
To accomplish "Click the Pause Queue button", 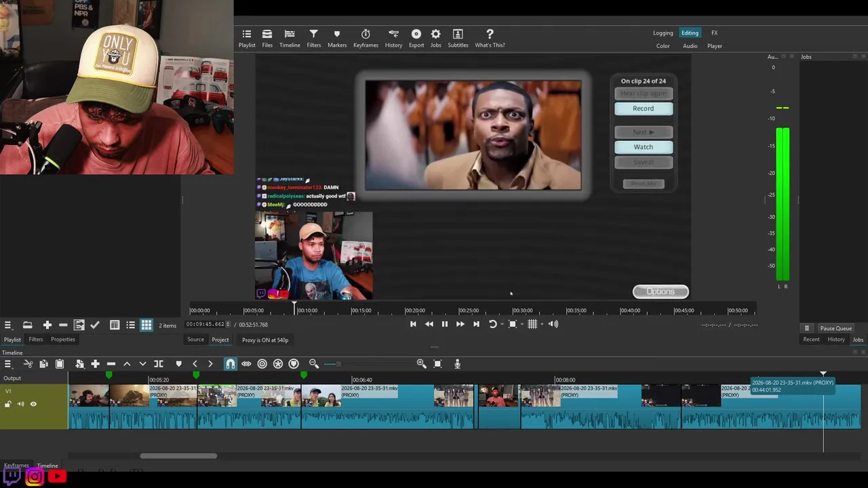I will click(x=835, y=328).
